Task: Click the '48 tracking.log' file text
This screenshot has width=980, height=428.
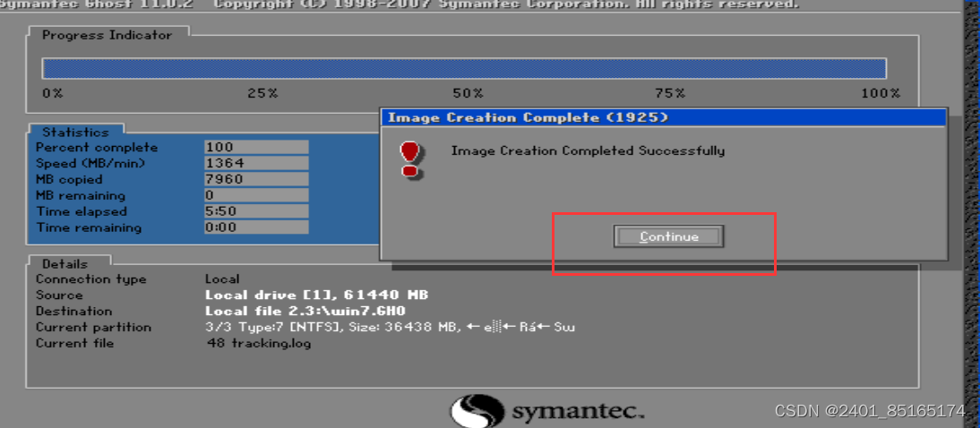Action: (258, 343)
